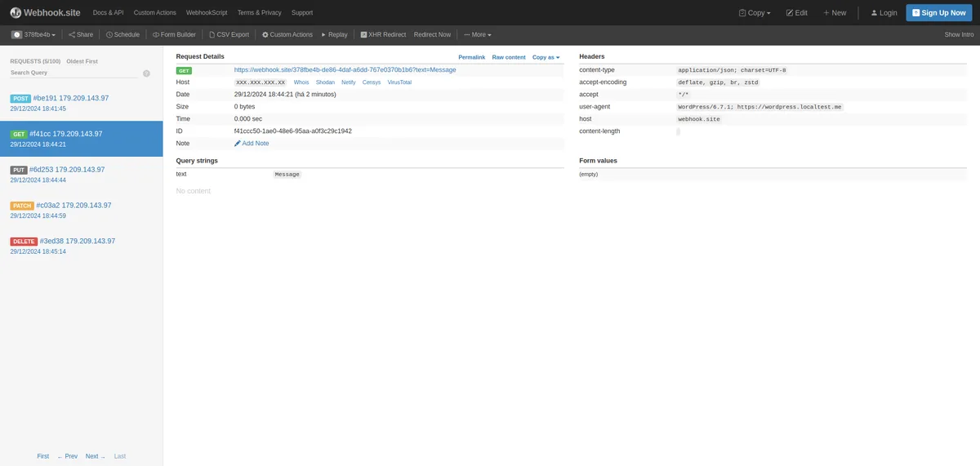Click the Sign Up Now button
The height and width of the screenshot is (466, 980).
(938, 13)
